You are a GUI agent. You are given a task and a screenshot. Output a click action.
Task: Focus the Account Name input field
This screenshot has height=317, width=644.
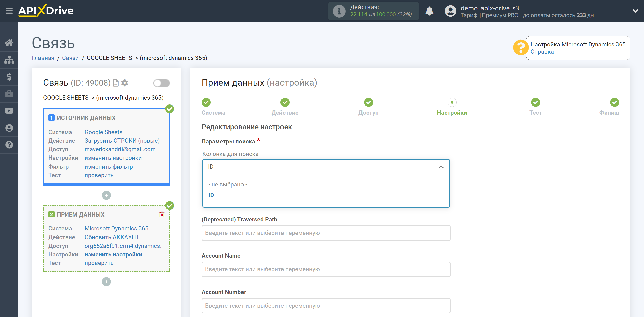pos(326,269)
